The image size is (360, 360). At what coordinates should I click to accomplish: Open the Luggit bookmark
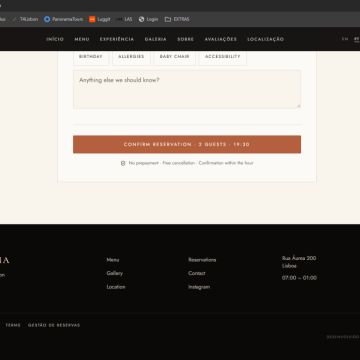pos(100,19)
